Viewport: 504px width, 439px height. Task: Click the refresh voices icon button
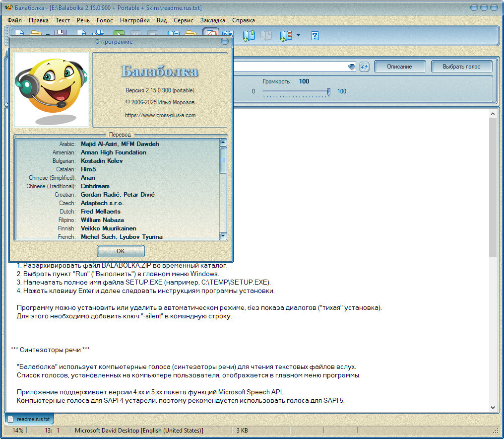click(x=364, y=67)
